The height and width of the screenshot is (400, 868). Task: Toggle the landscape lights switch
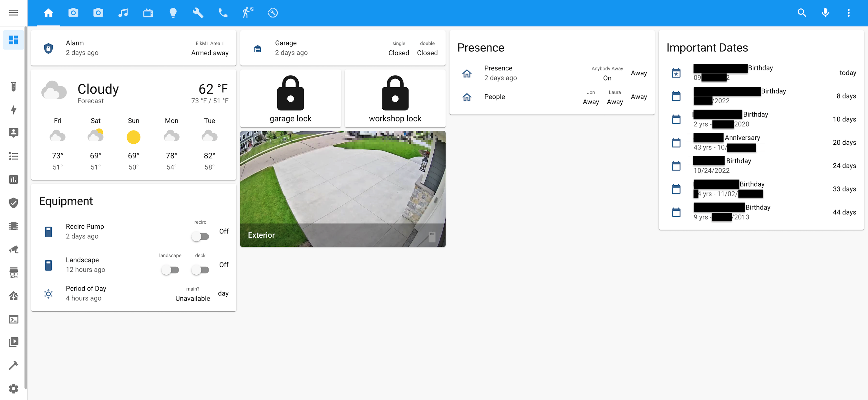170,270
